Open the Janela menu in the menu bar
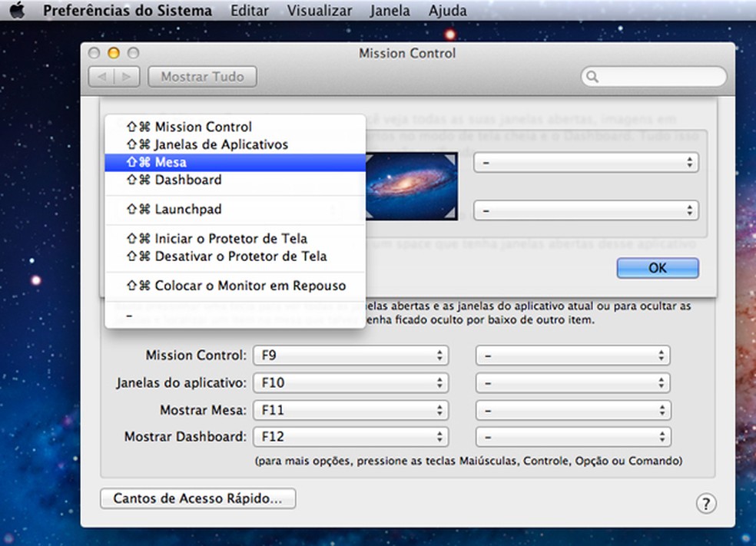 390,10
